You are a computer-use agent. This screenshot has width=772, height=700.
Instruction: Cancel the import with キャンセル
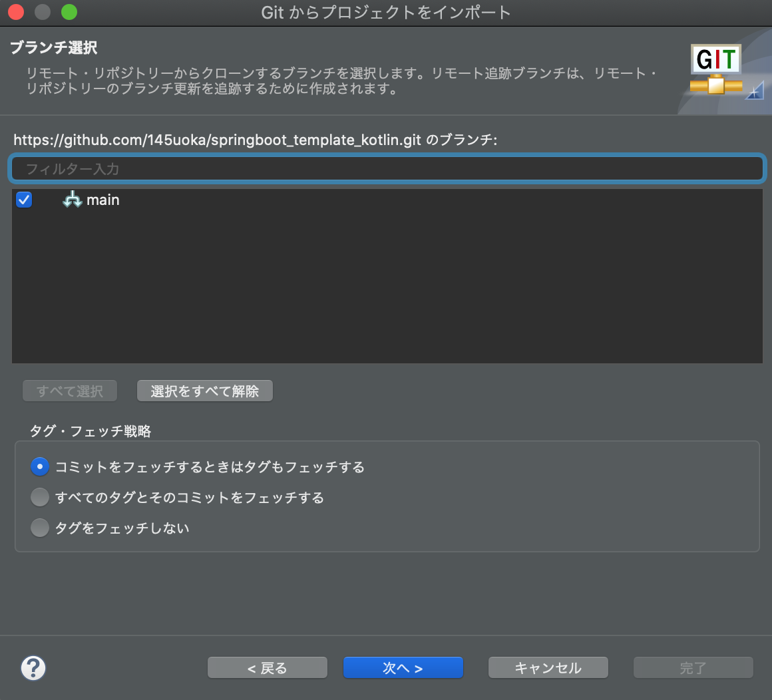(x=548, y=667)
